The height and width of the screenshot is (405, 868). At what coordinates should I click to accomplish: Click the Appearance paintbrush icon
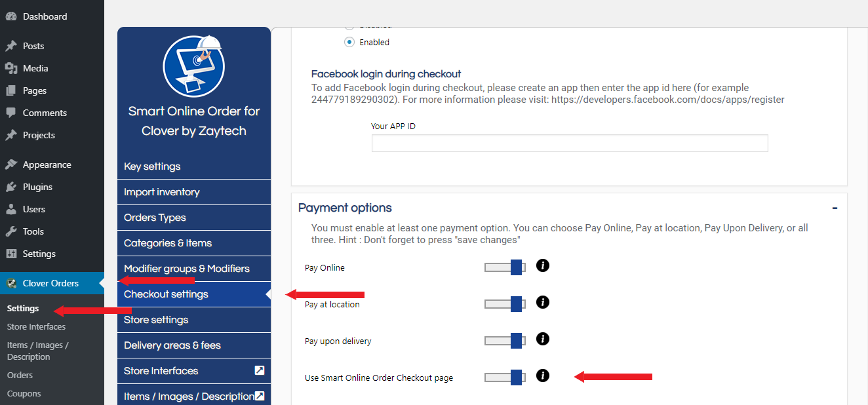tap(11, 164)
